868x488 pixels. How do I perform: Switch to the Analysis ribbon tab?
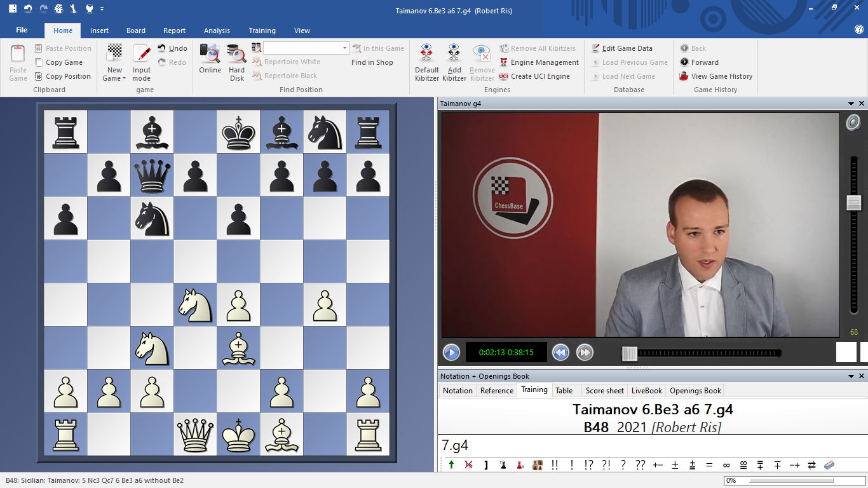tap(217, 30)
